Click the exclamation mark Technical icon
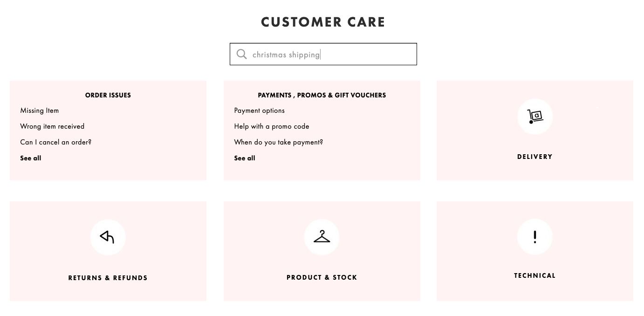The width and height of the screenshot is (644, 316). tap(534, 237)
